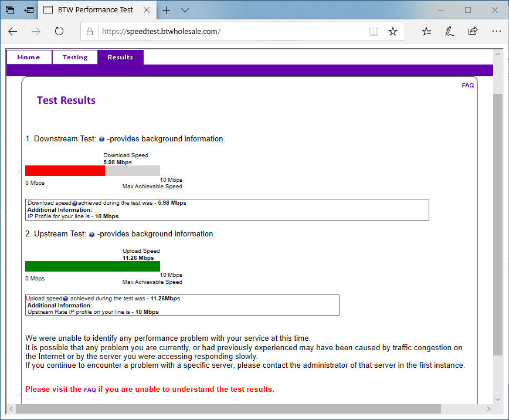Click the Share icon in the toolbar
The image size is (509, 420).
coord(473,31)
